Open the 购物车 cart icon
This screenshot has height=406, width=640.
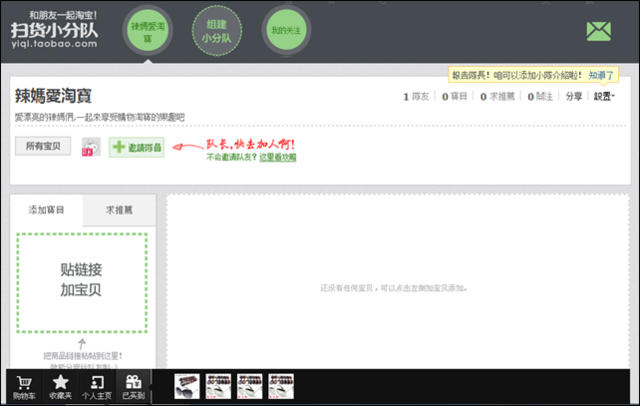(x=24, y=387)
